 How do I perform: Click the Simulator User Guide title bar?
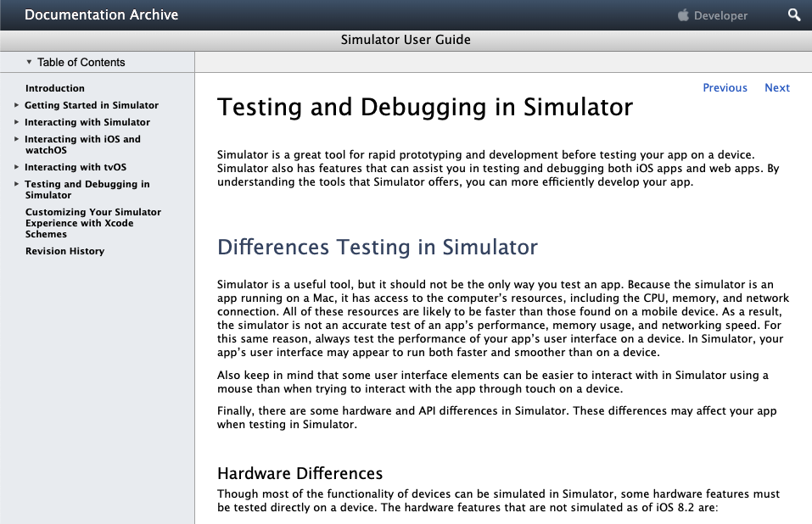(406, 40)
